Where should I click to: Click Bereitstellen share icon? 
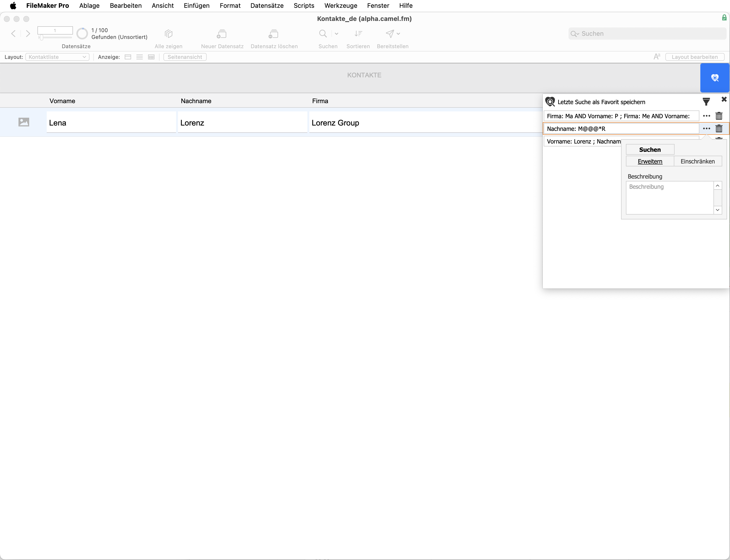pos(390,34)
